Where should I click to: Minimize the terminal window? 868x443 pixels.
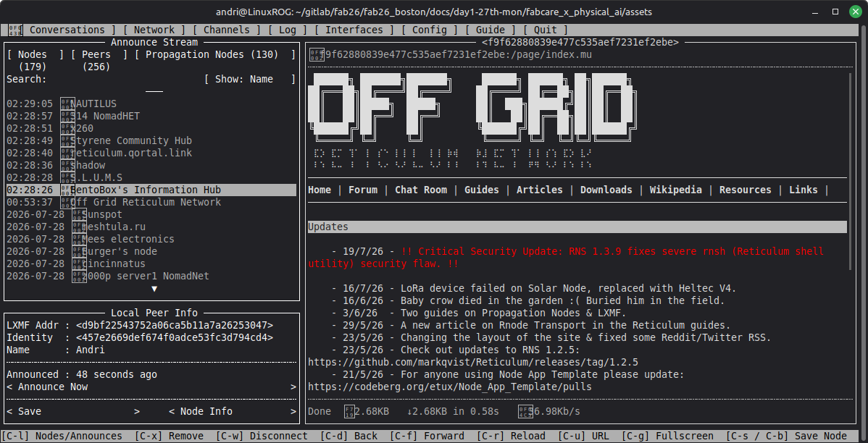[x=815, y=12]
